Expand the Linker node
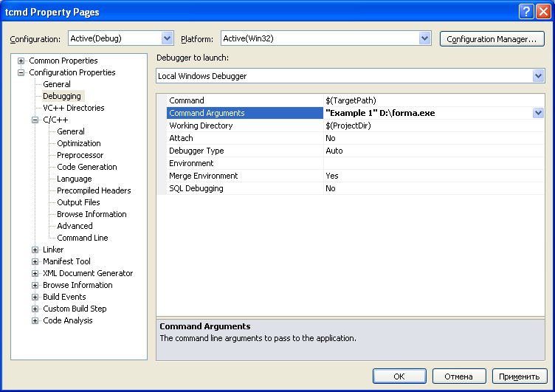 pos(35,250)
